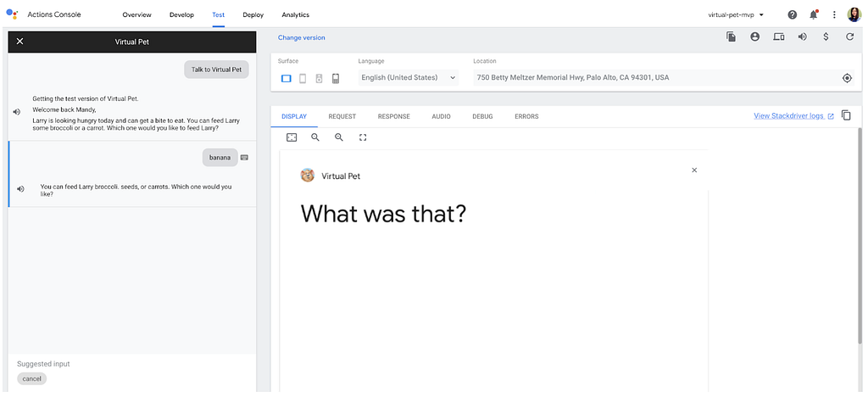The image size is (868, 397).
Task: Click the location target icon
Action: (847, 78)
